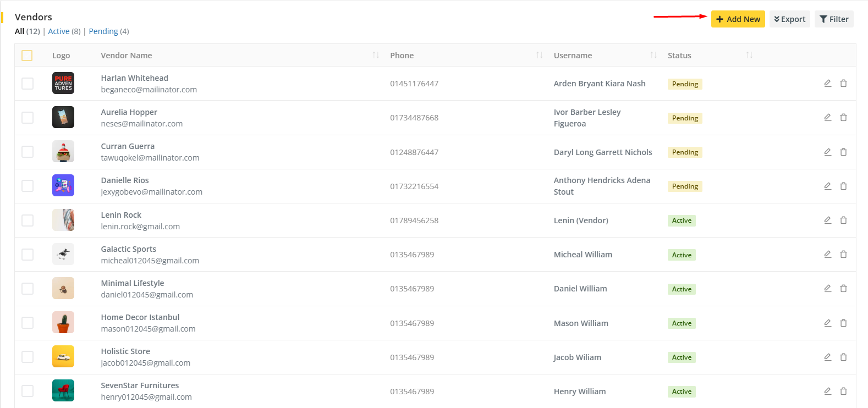This screenshot has width=868, height=408.
Task: Open the Galactic Sports logo thumbnail
Action: pos(63,255)
